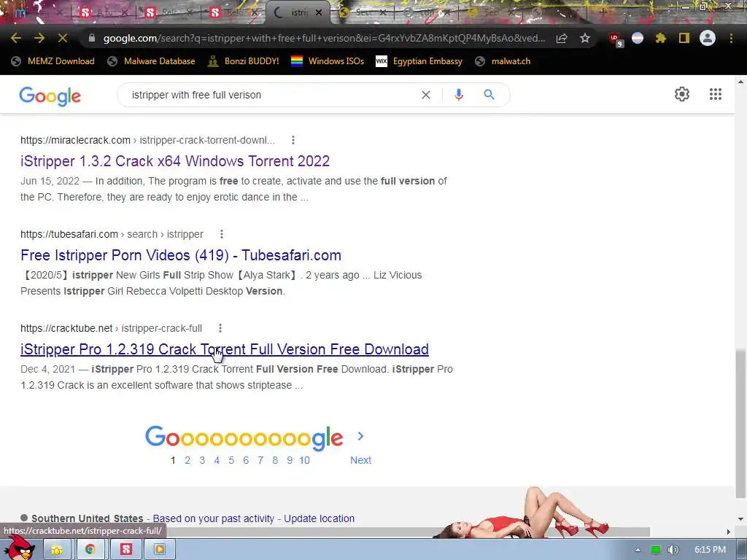
Task: Click the address bar URL
Action: tap(324, 38)
